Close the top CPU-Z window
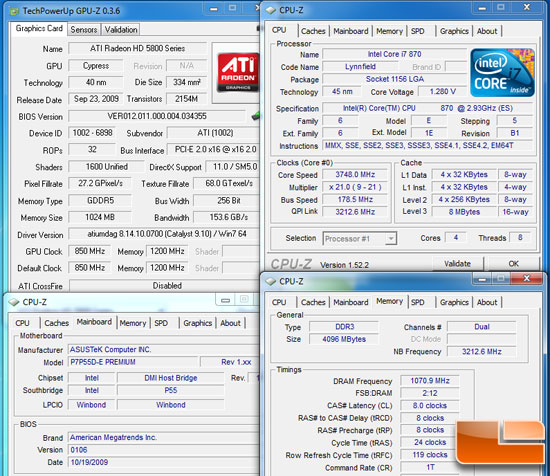Screen dimensions: 550x476 [526, 8]
